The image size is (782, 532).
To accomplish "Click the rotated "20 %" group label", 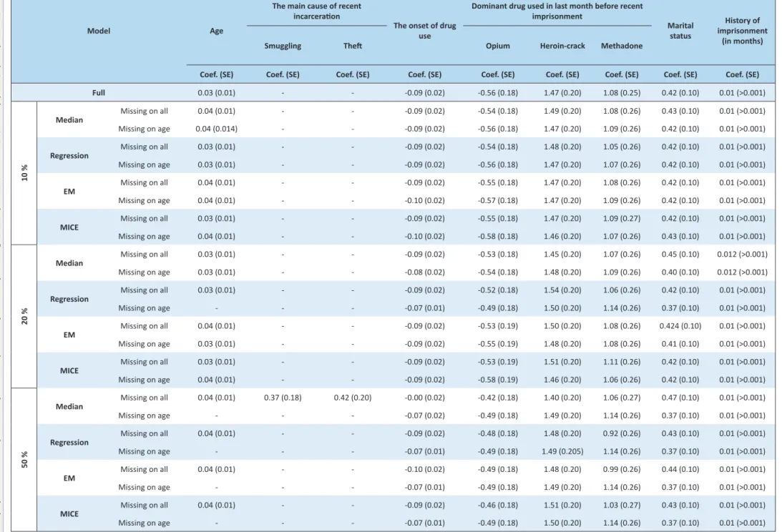I will point(24,316).
